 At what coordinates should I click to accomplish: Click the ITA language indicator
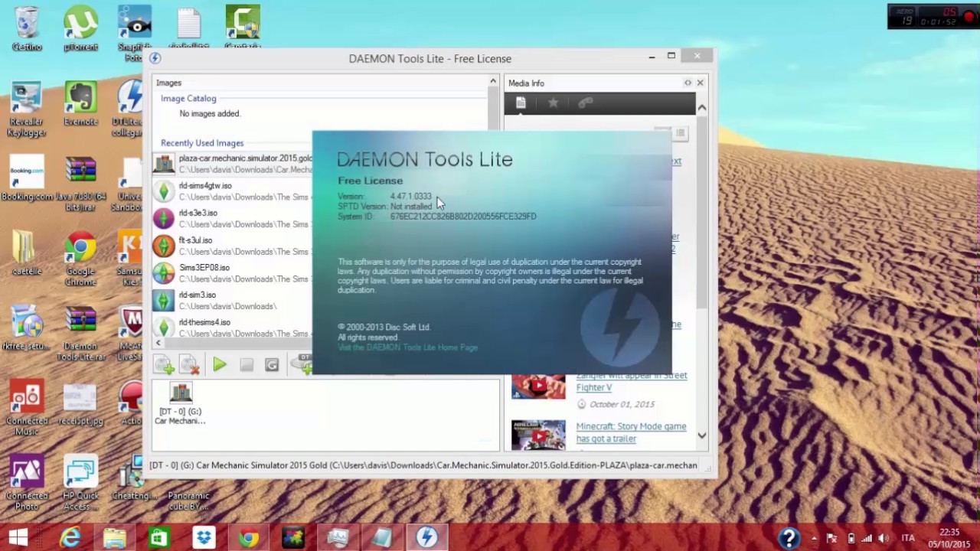[908, 538]
